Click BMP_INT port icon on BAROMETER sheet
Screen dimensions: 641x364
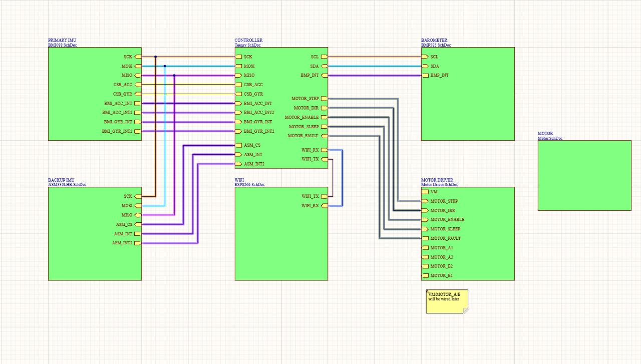(425, 75)
